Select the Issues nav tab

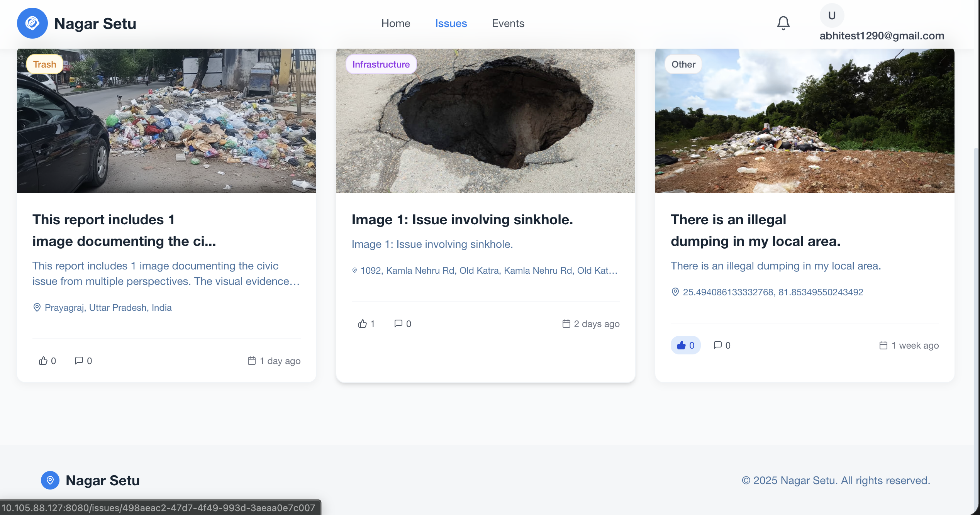[x=451, y=23]
